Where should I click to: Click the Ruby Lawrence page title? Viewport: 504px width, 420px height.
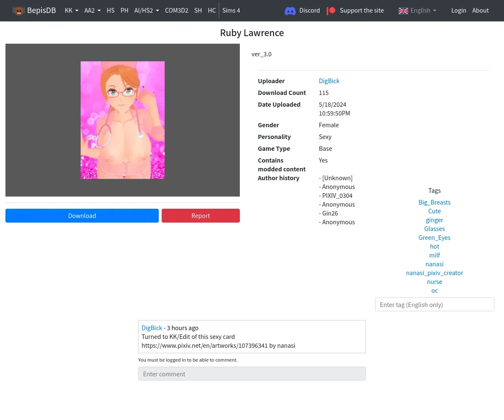pos(252,33)
